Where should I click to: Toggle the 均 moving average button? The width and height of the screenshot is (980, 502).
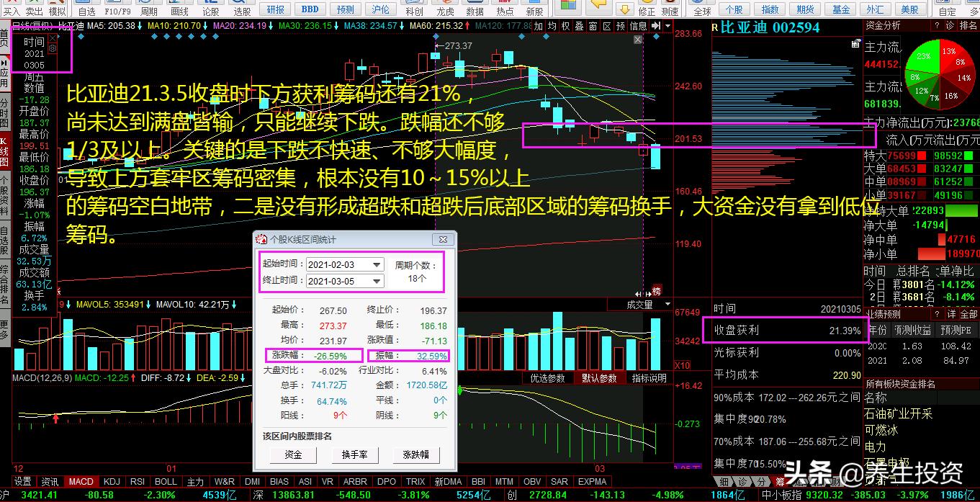[x=552, y=26]
